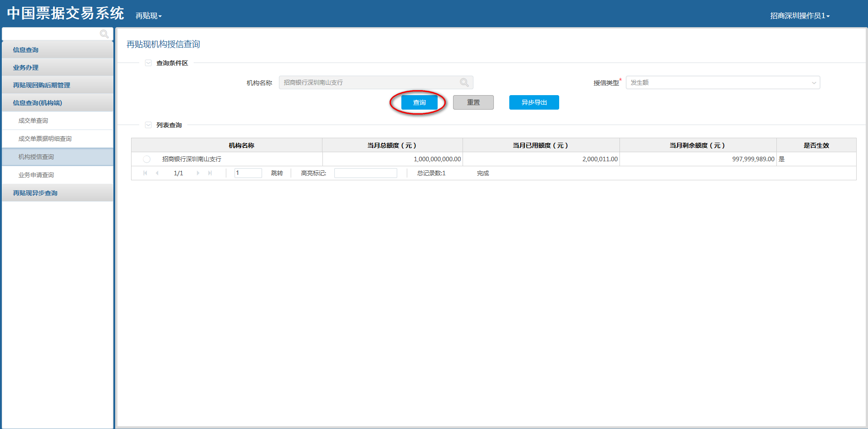868x429 pixels.
Task: Focus the 机构名称 input field
Action: (x=376, y=82)
